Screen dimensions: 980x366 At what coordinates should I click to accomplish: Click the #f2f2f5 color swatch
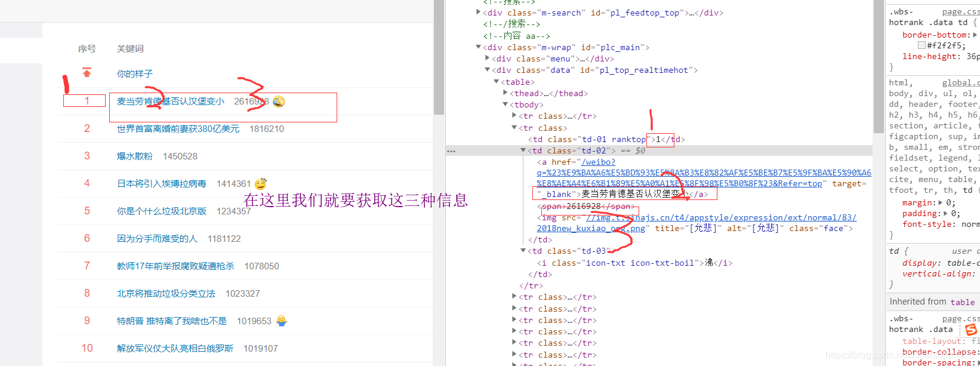click(922, 45)
